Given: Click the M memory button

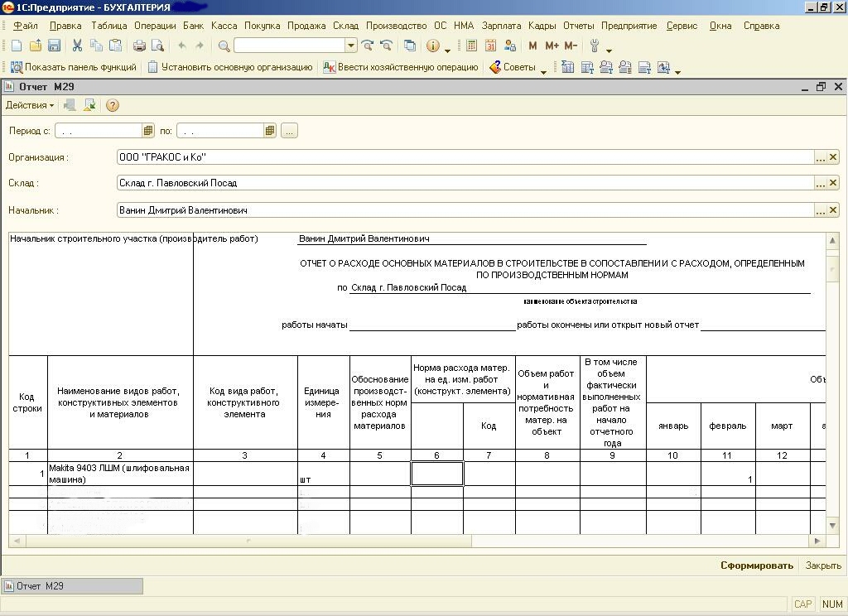Looking at the screenshot, I should click(x=532, y=46).
